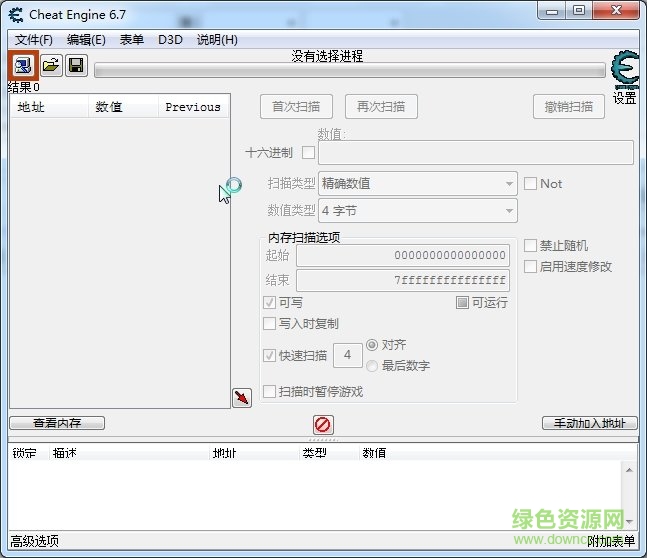Click the 描述 column header in address table
The image size is (647, 558).
[x=129, y=453]
